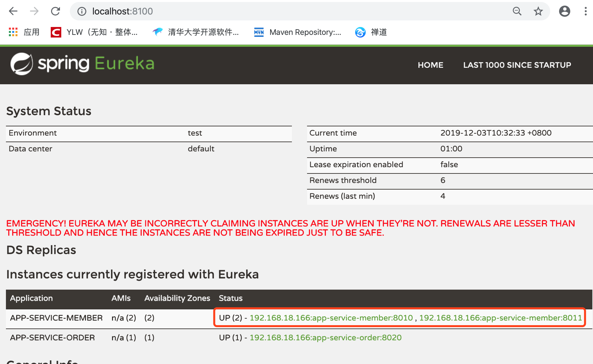This screenshot has height=364, width=593.
Task: Open app-service-order:8020 instance link
Action: pyautogui.click(x=325, y=337)
